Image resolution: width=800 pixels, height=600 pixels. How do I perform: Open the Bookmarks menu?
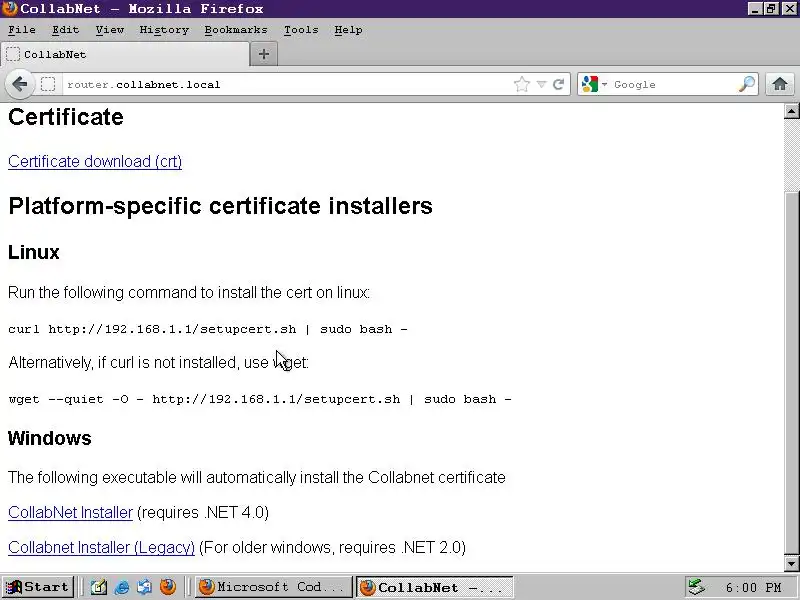pyautogui.click(x=236, y=30)
